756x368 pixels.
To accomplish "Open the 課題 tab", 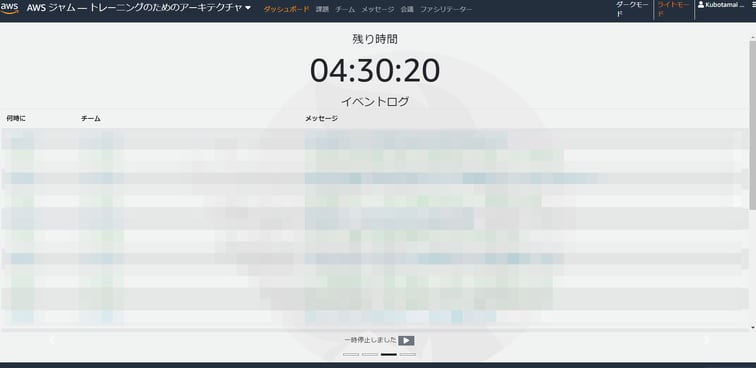I will click(x=322, y=9).
